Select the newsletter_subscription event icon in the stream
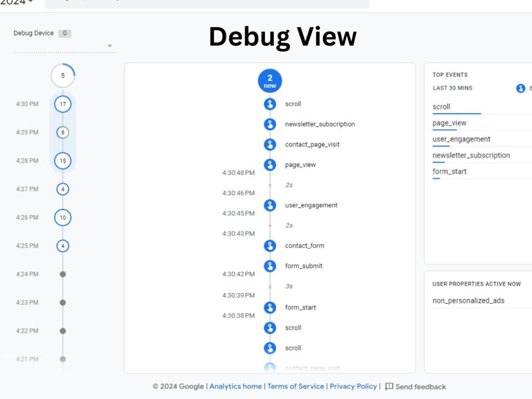The image size is (532, 399). click(270, 124)
